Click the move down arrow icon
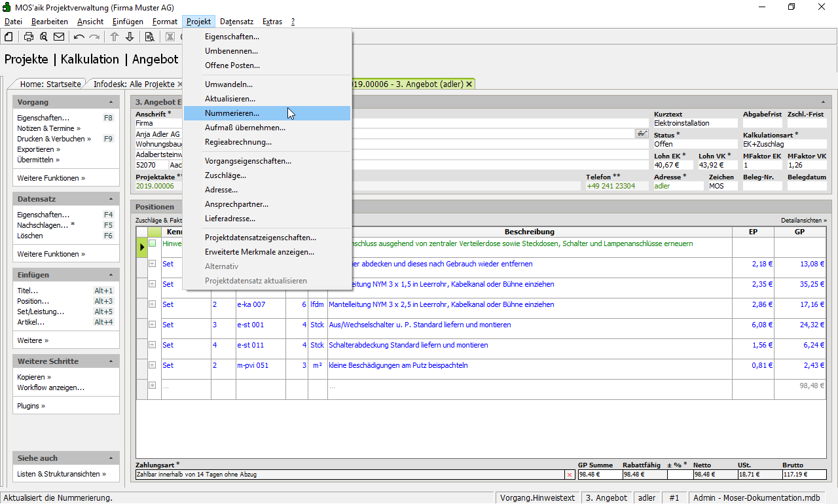Viewport: 838px width, 504px height. point(130,37)
